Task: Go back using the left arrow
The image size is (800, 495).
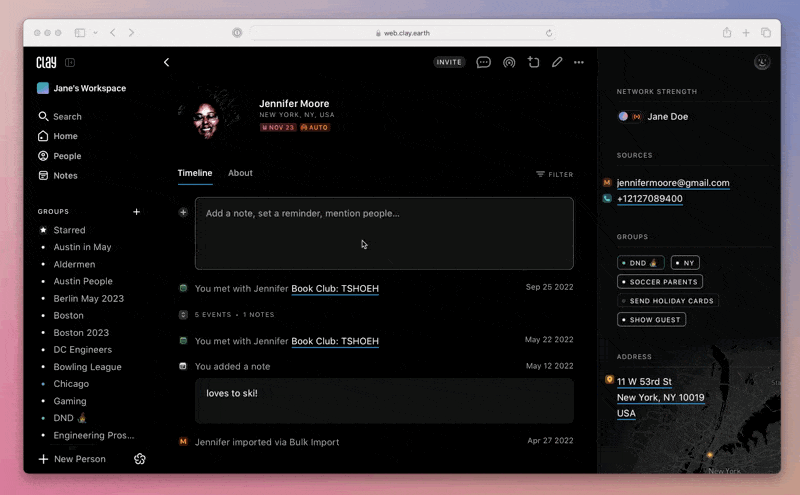Action: coord(166,62)
